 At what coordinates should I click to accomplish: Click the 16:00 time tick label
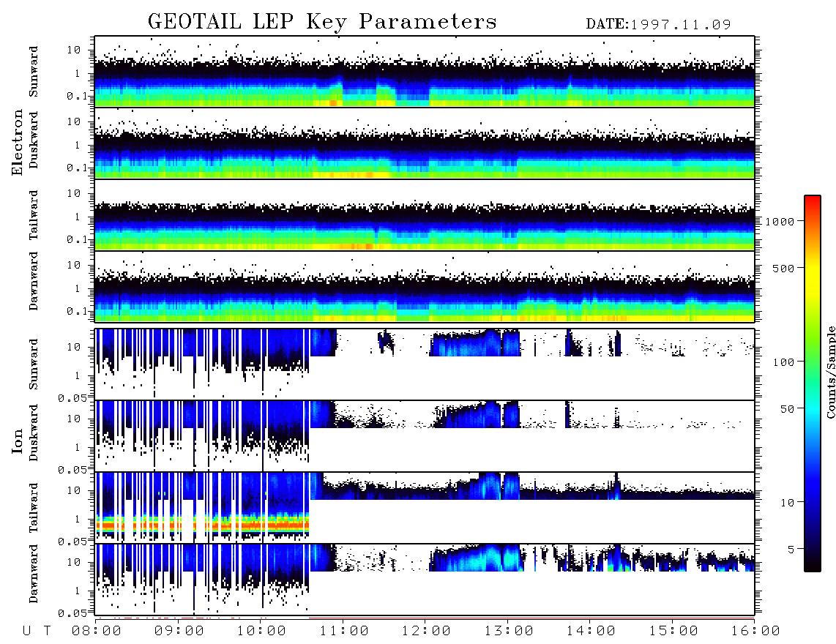(x=756, y=632)
